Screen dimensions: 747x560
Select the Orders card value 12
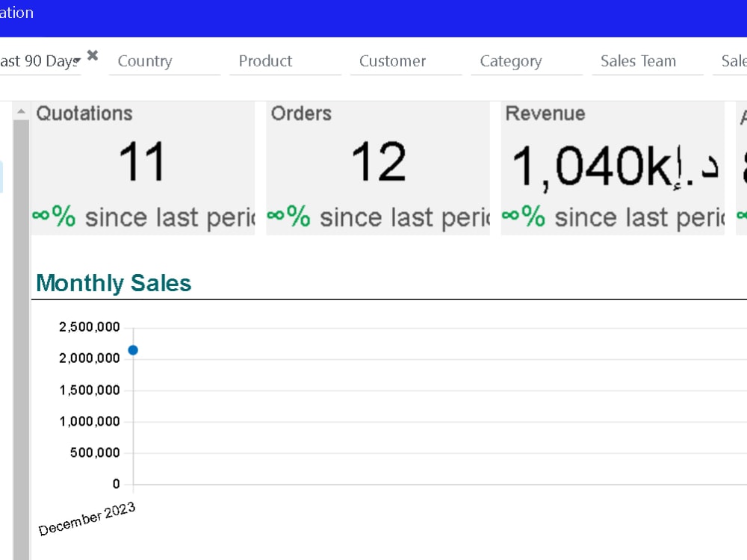point(378,162)
